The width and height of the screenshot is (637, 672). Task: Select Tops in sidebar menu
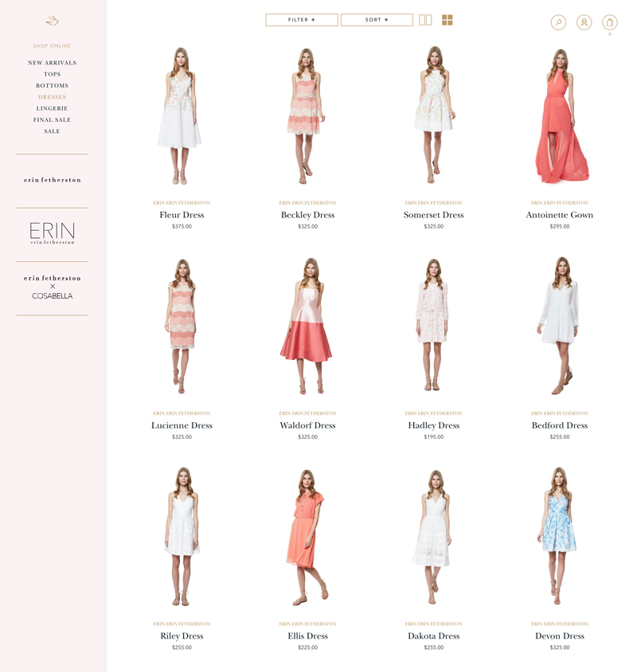(x=52, y=74)
